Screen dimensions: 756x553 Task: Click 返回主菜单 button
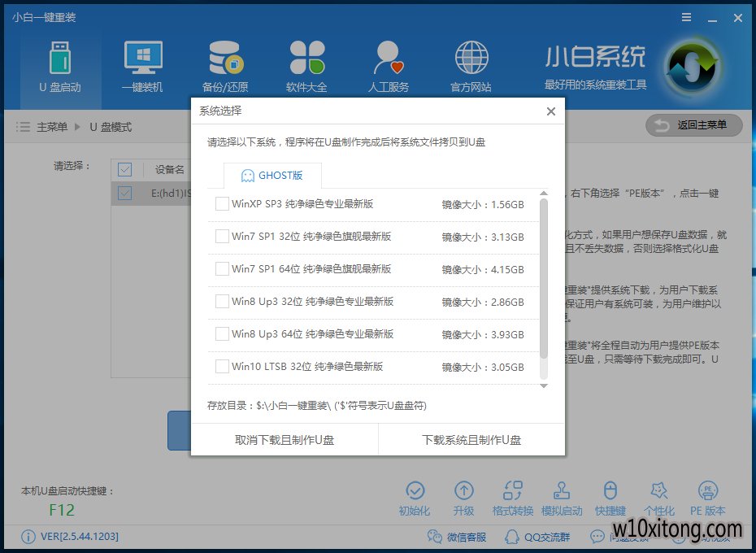coord(693,125)
